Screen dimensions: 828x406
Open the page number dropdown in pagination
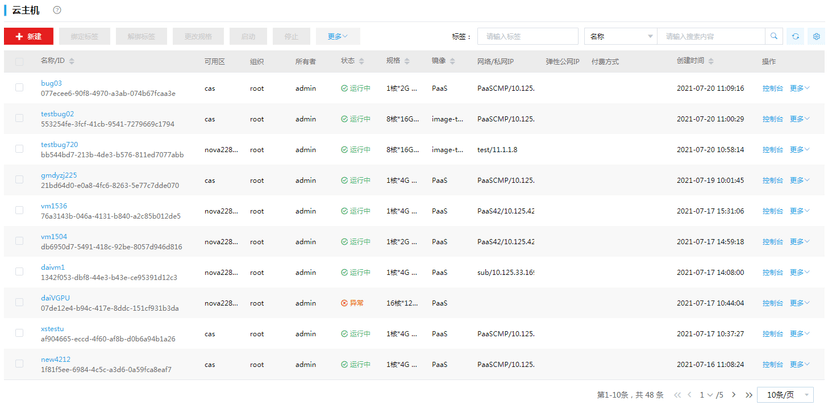click(707, 395)
